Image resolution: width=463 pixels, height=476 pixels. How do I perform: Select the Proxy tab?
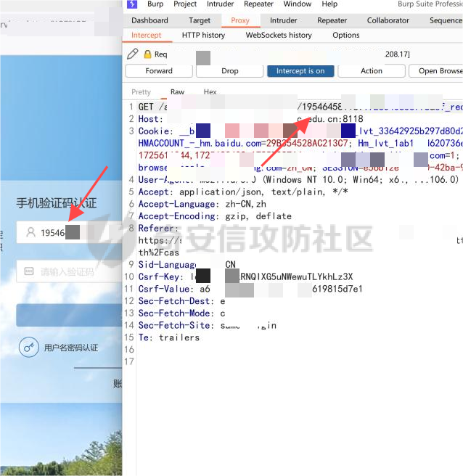[240, 20]
